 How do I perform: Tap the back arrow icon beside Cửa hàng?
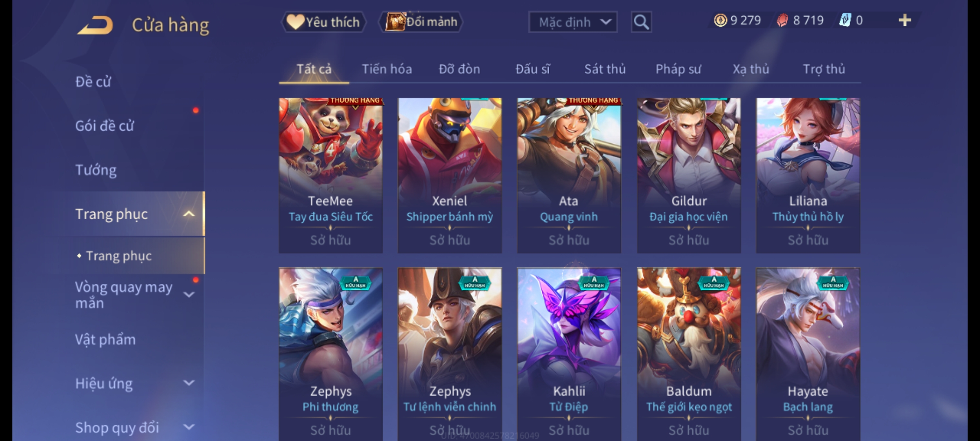tap(95, 25)
